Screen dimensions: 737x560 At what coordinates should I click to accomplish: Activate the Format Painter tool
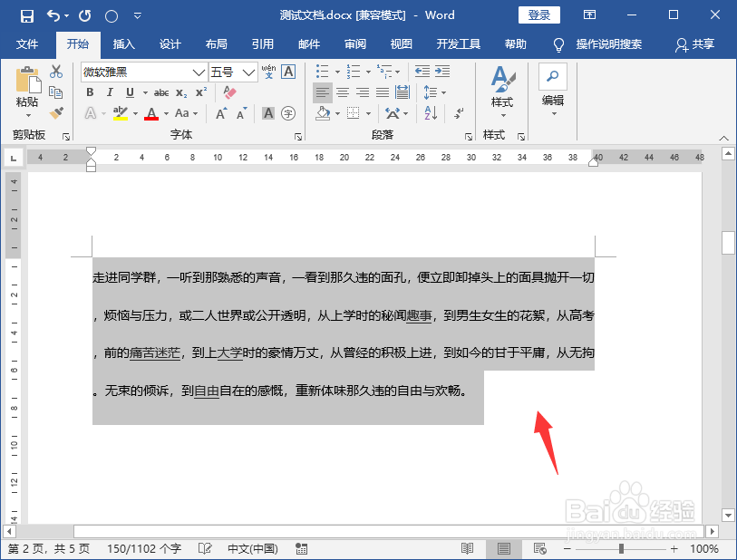click(x=56, y=111)
